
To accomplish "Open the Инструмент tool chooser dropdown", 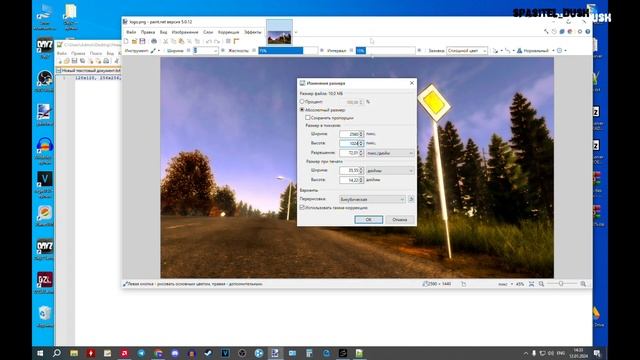I will point(156,51).
